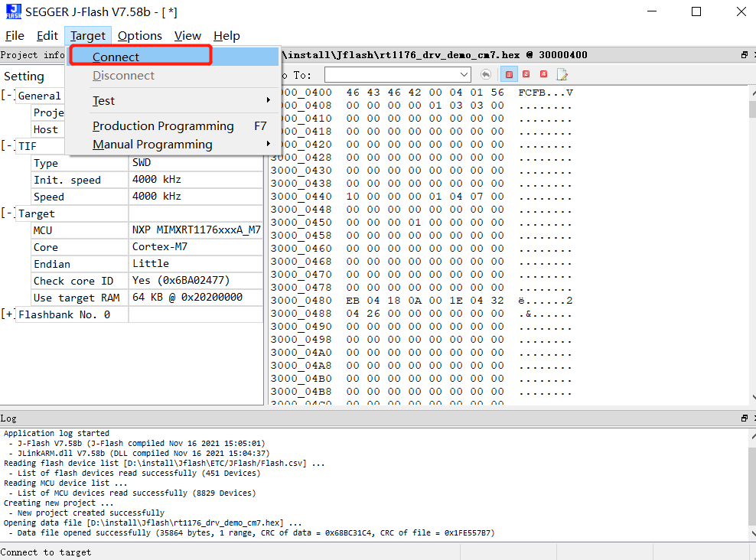Select 2-byte display width icon
This screenshot has width=756, height=560.
pos(526,74)
